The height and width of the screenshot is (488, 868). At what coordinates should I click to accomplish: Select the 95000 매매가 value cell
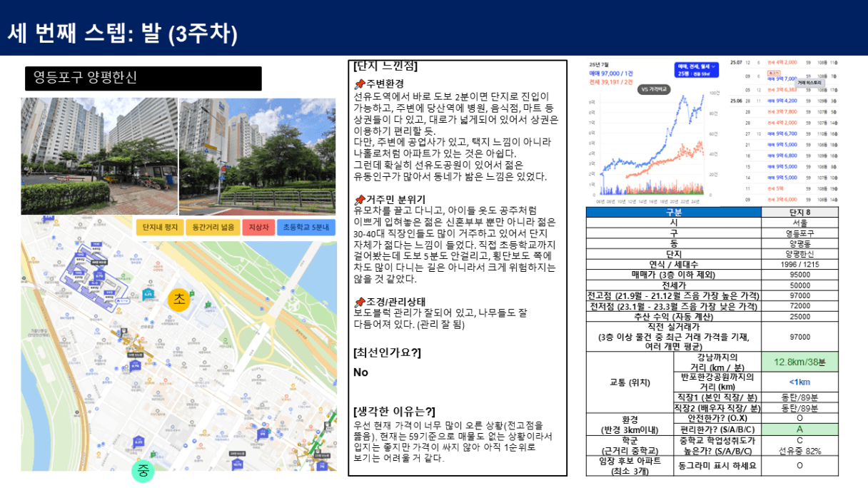[800, 275]
